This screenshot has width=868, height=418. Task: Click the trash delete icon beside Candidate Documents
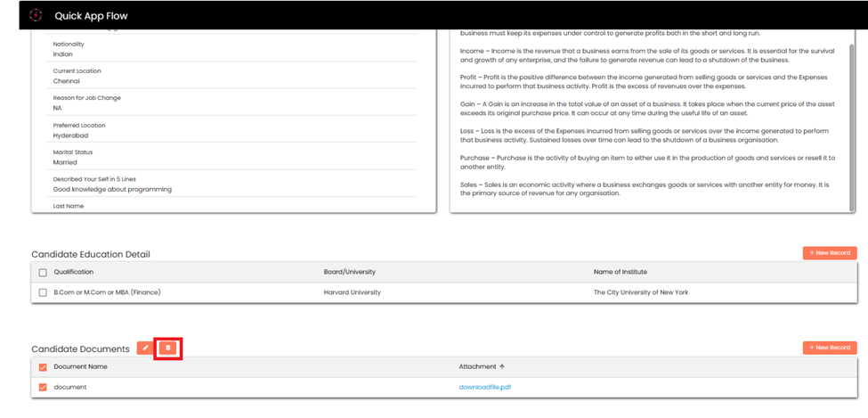coord(168,348)
